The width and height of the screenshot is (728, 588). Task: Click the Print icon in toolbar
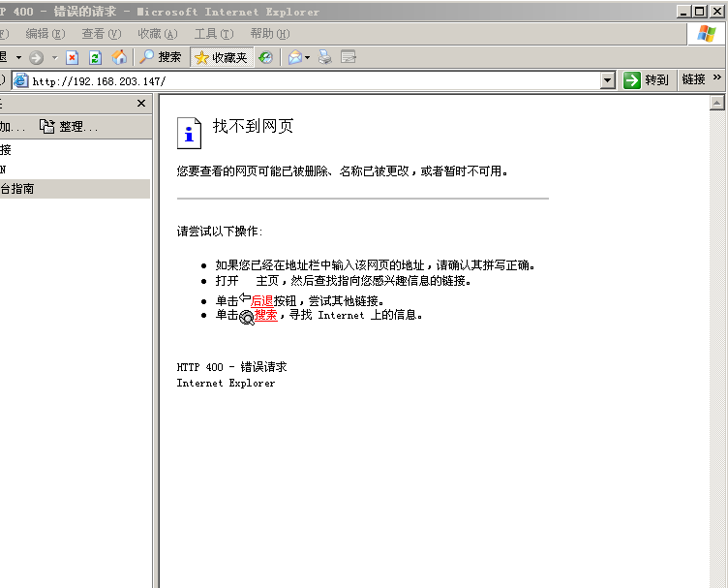[325, 57]
